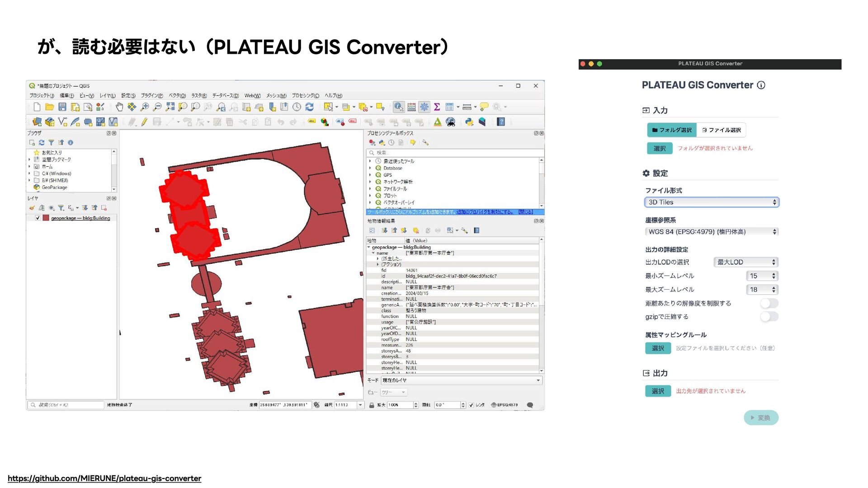Click the Measure ruler tool
Image resolution: width=868 pixels, height=488 pixels.
pyautogui.click(x=467, y=107)
